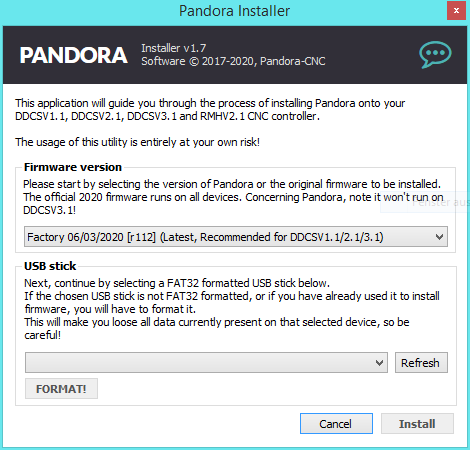Screen dimensions: 470x450
Task: Click the Pandora Installer title bar
Action: coord(234,11)
